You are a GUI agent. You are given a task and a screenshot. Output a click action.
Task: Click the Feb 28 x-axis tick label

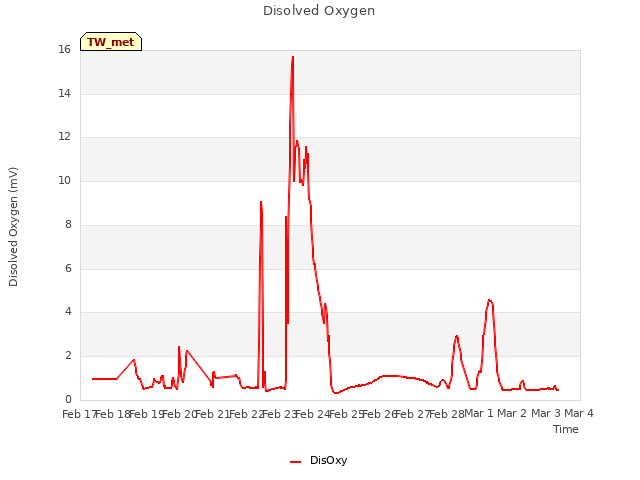coord(446,414)
